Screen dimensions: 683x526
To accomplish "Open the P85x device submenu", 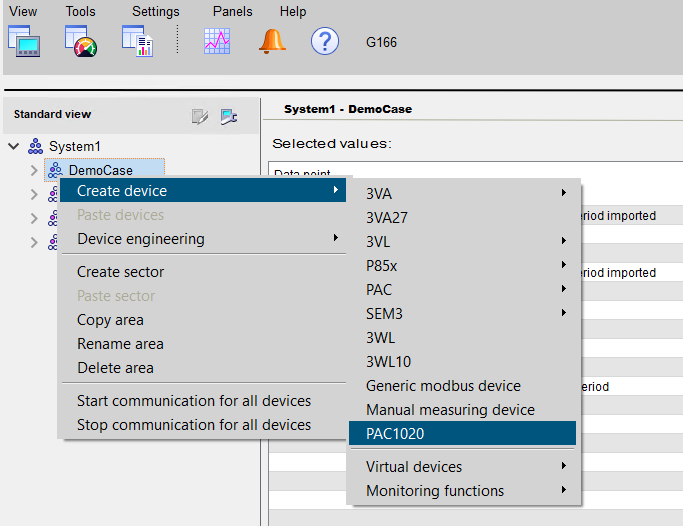I will pyautogui.click(x=463, y=265).
